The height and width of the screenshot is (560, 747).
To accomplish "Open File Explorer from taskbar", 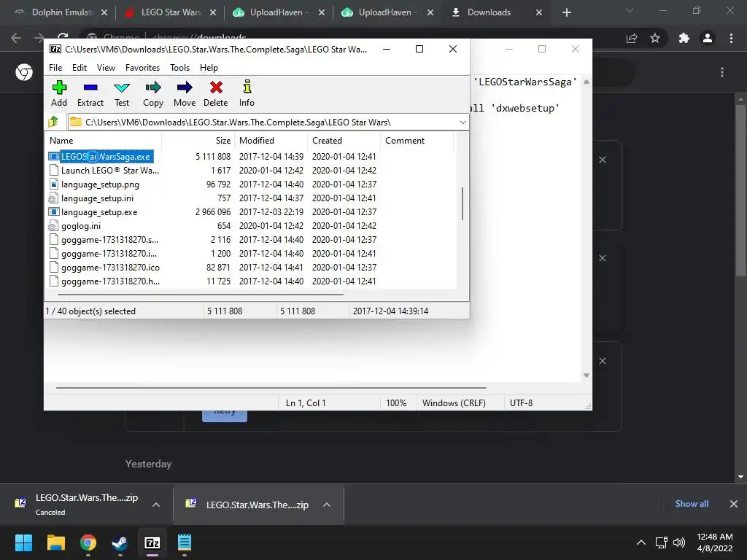I will [55, 542].
